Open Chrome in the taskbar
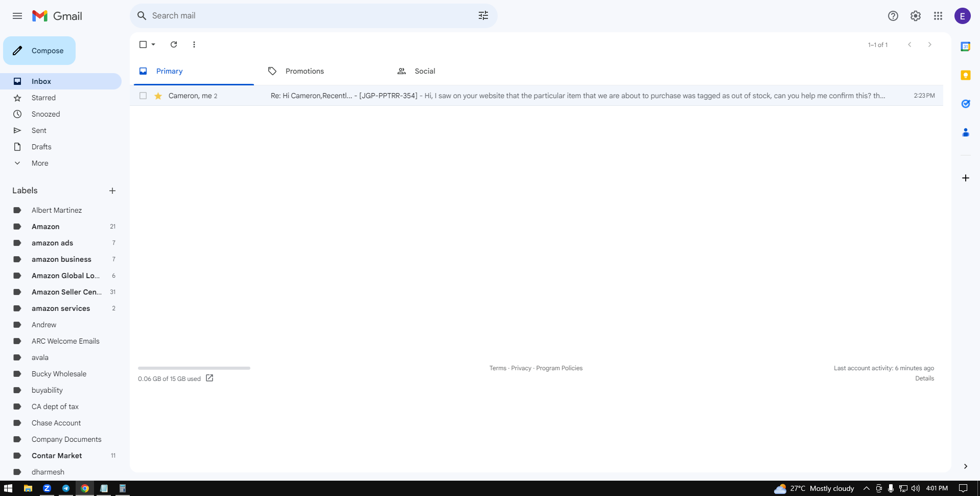This screenshot has width=980, height=496. [x=85, y=488]
